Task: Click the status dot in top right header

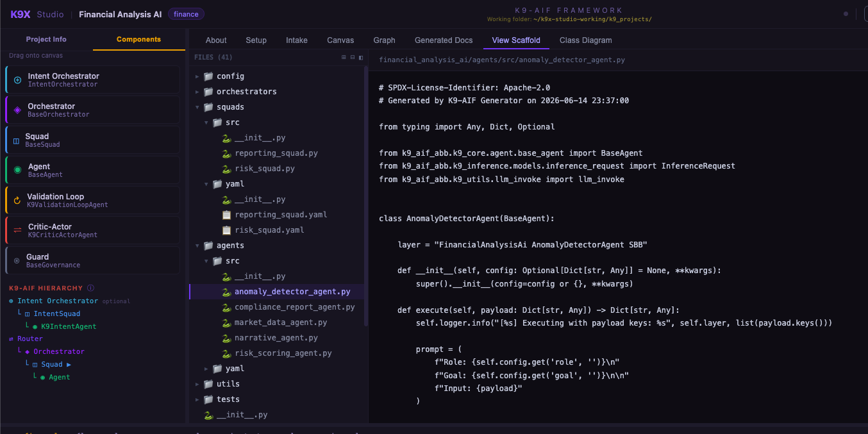Action: tap(846, 13)
